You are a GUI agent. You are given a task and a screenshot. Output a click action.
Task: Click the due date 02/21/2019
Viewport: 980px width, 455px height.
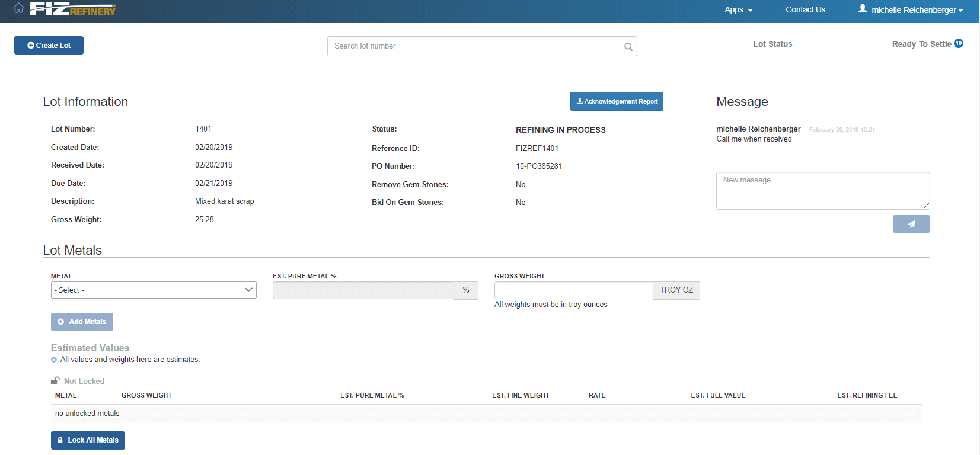(214, 183)
